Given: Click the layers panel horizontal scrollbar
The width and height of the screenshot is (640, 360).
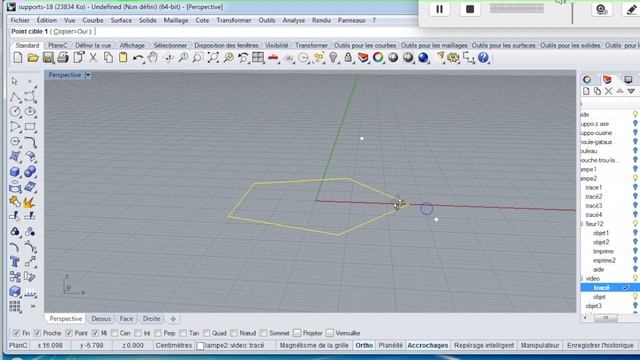Looking at the screenshot, I should pyautogui.click(x=605, y=318).
